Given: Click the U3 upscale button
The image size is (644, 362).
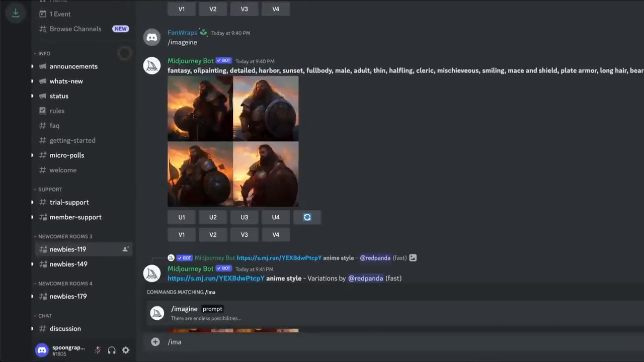Looking at the screenshot, I should pyautogui.click(x=244, y=217).
